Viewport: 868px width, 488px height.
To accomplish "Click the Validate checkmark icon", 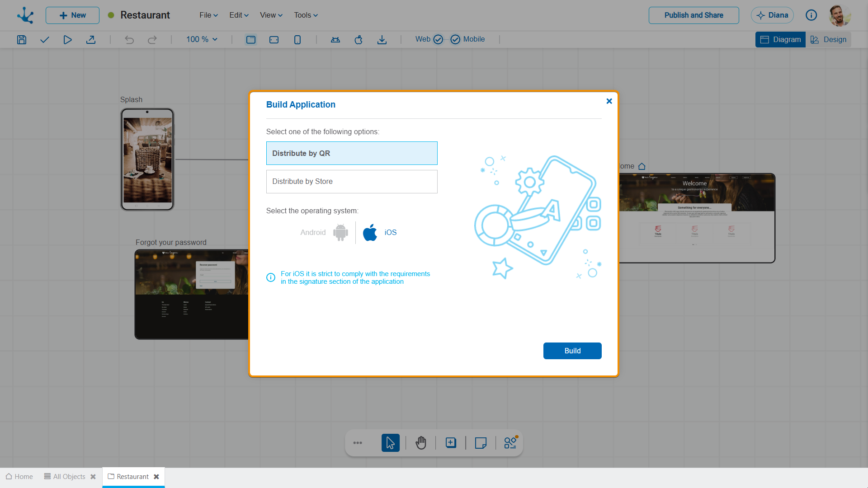I will (x=44, y=40).
